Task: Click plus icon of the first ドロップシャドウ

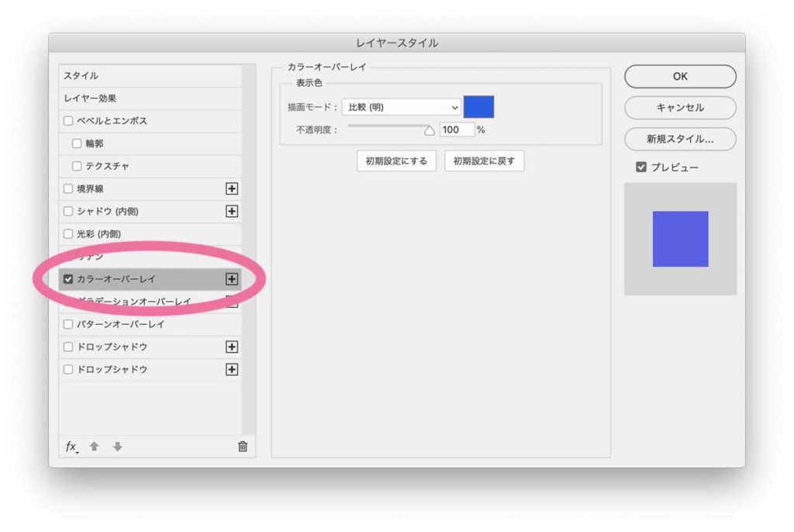Action: [231, 347]
